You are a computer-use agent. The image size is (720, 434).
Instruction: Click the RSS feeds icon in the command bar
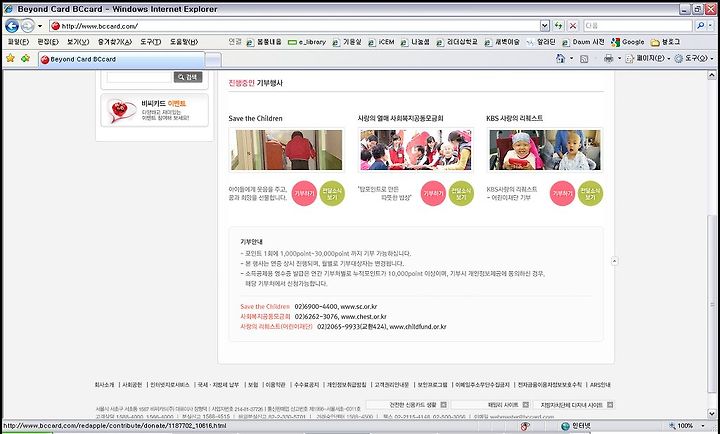point(584,59)
